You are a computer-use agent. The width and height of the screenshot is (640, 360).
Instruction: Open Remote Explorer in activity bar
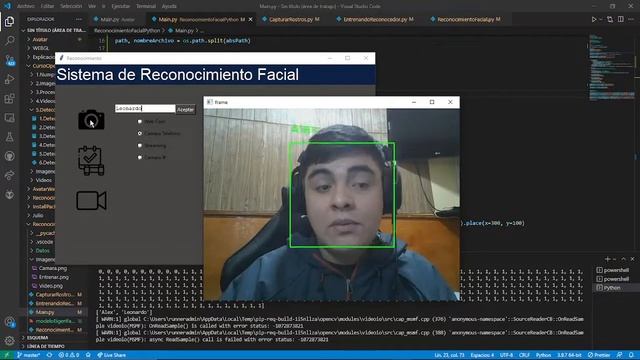coord(9,118)
